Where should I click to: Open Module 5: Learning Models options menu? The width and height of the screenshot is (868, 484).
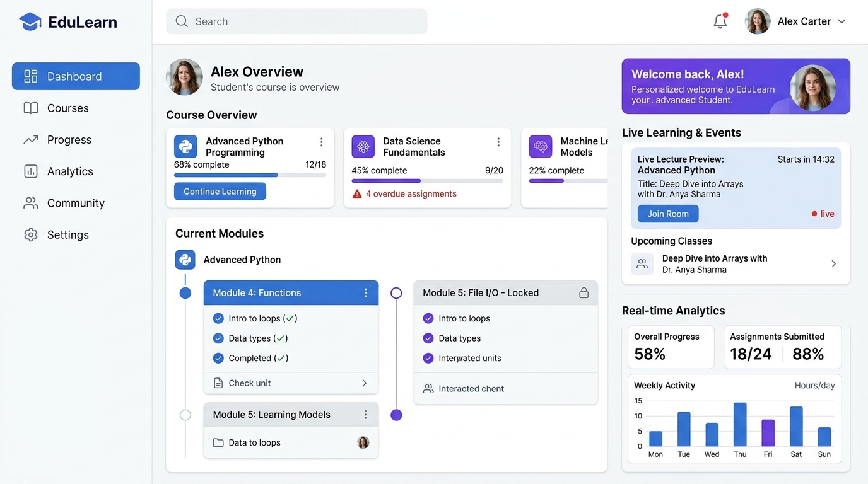366,415
